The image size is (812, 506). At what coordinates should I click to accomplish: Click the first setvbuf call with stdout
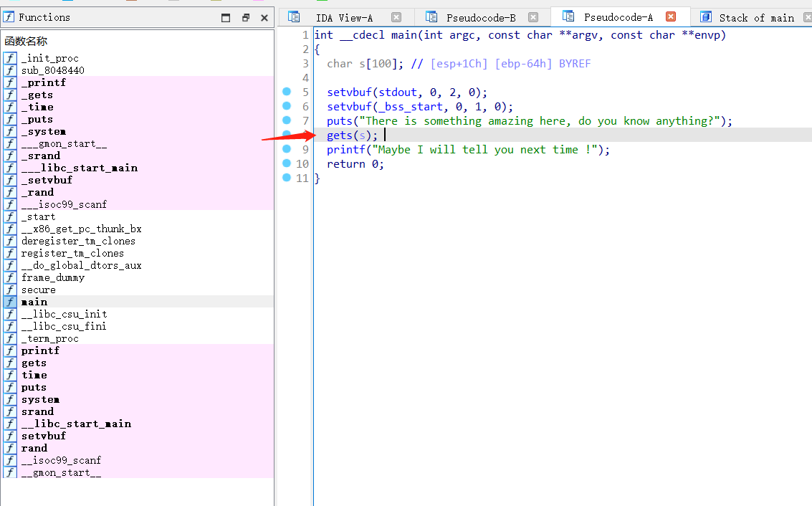click(407, 92)
